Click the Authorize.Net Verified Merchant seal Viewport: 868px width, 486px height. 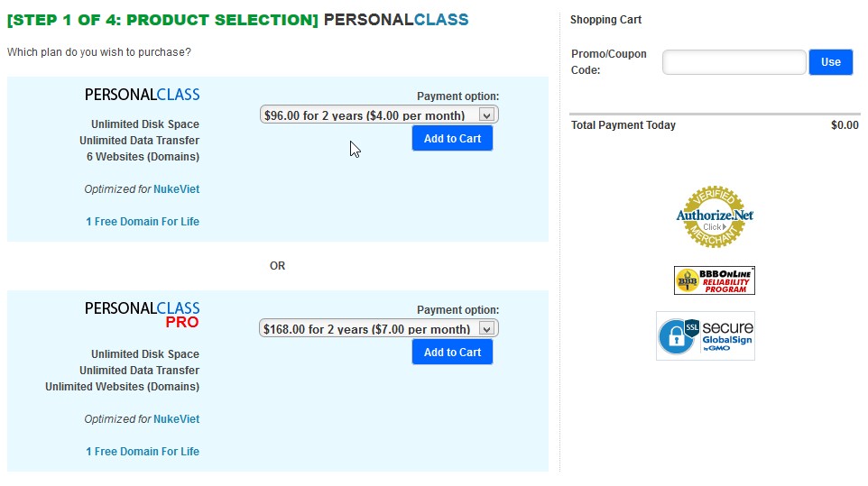[x=714, y=216]
